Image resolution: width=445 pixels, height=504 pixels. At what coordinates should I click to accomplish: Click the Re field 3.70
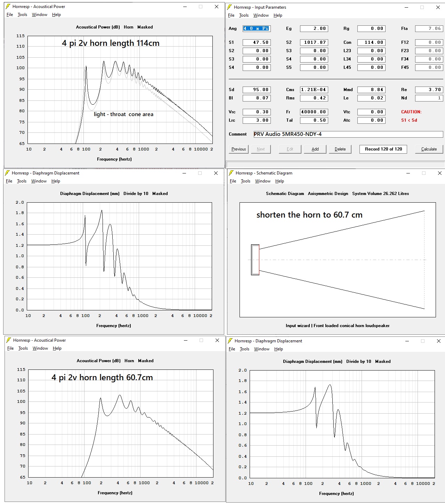429,90
